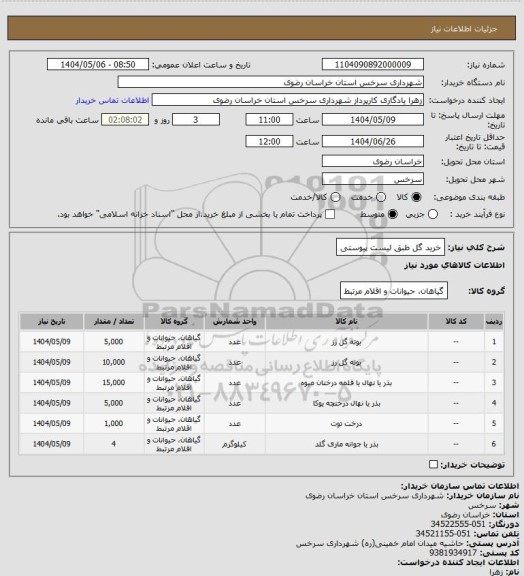Toggle Islamic treasury bonds payment checkbox
The image size is (524, 576).
click(330, 214)
